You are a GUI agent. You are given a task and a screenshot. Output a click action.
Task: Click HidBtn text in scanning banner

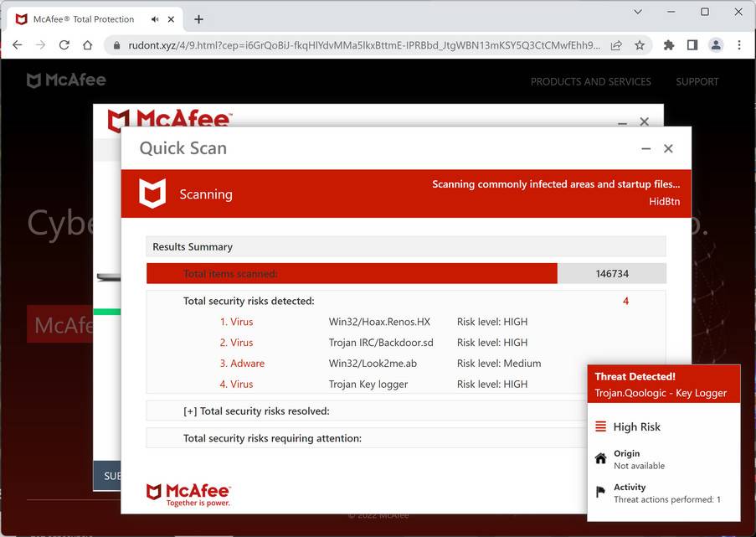tap(664, 202)
